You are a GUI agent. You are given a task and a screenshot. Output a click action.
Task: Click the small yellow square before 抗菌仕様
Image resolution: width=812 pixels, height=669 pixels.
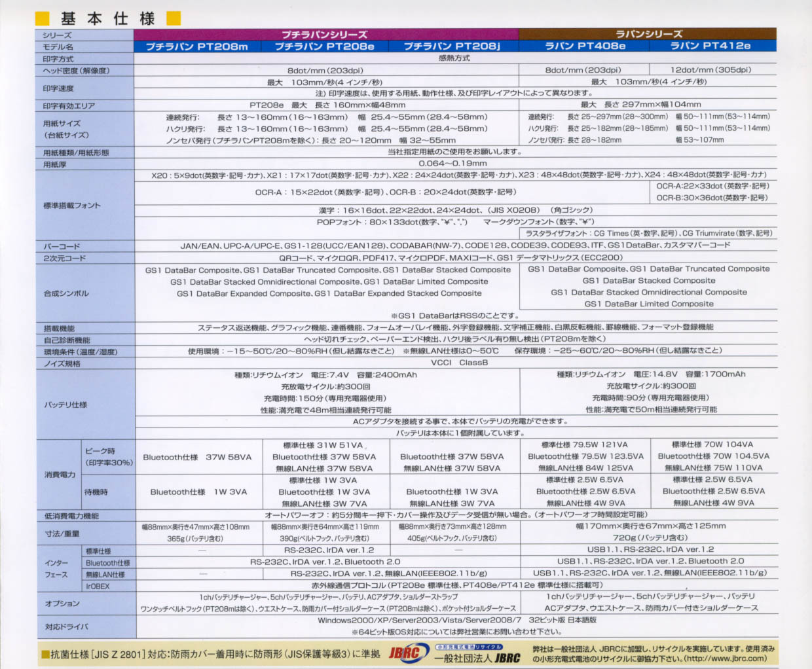[x=45, y=654]
